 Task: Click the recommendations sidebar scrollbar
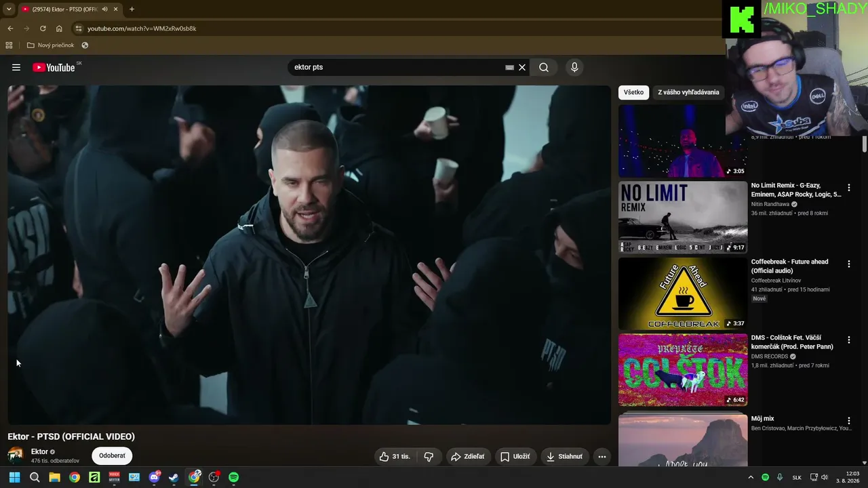tap(865, 144)
